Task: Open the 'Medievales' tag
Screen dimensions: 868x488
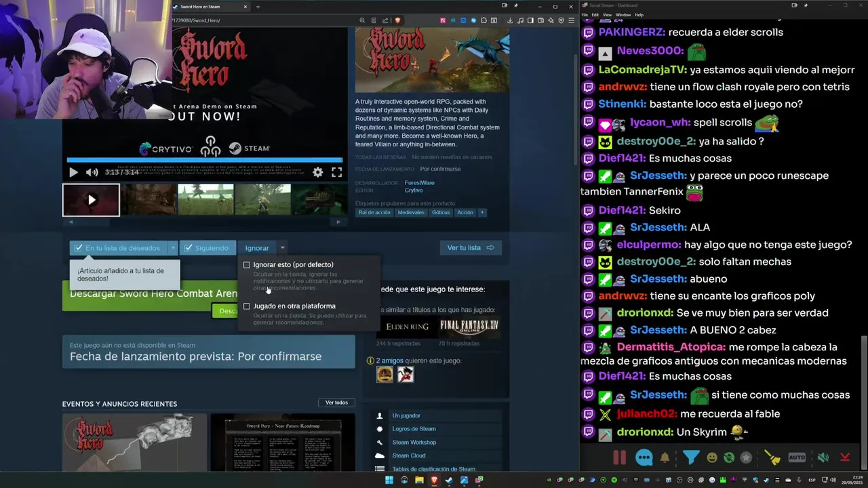Action: (411, 213)
